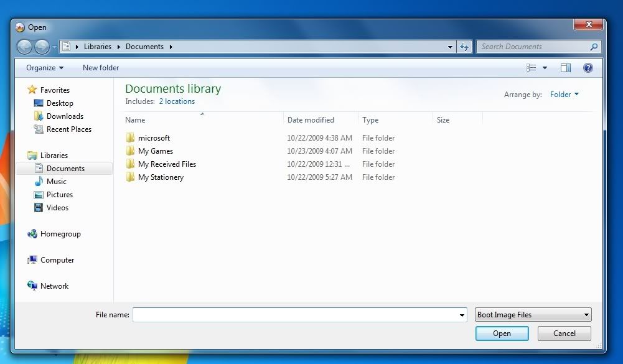This screenshot has height=364, width=623.
Task: Click the My Received Files name
Action: click(167, 164)
